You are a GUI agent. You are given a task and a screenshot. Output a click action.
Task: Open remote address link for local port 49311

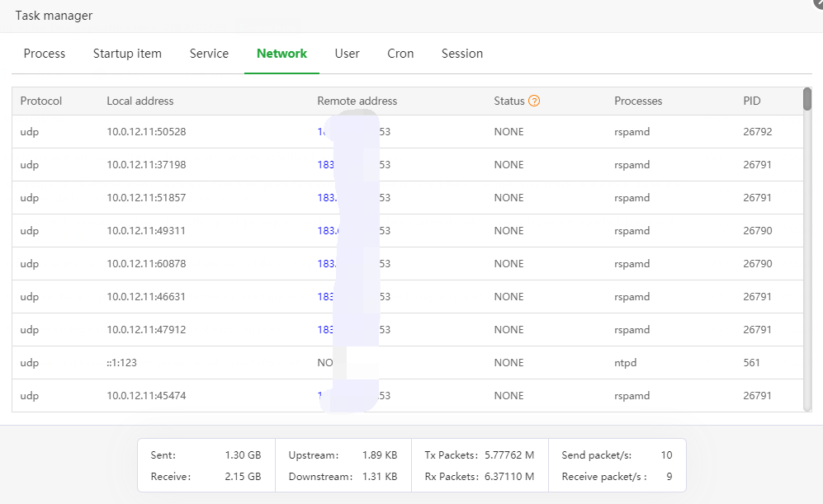tap(327, 231)
